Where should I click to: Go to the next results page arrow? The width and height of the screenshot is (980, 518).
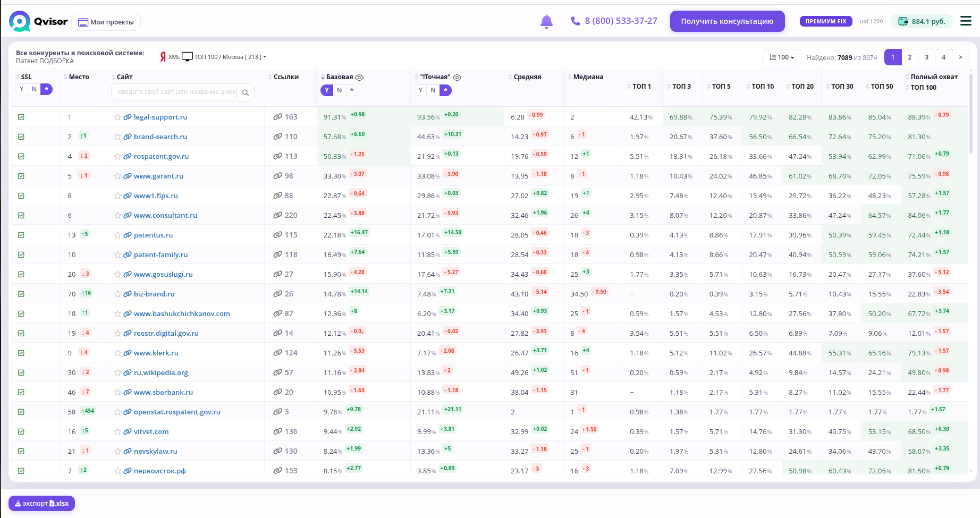coord(960,57)
